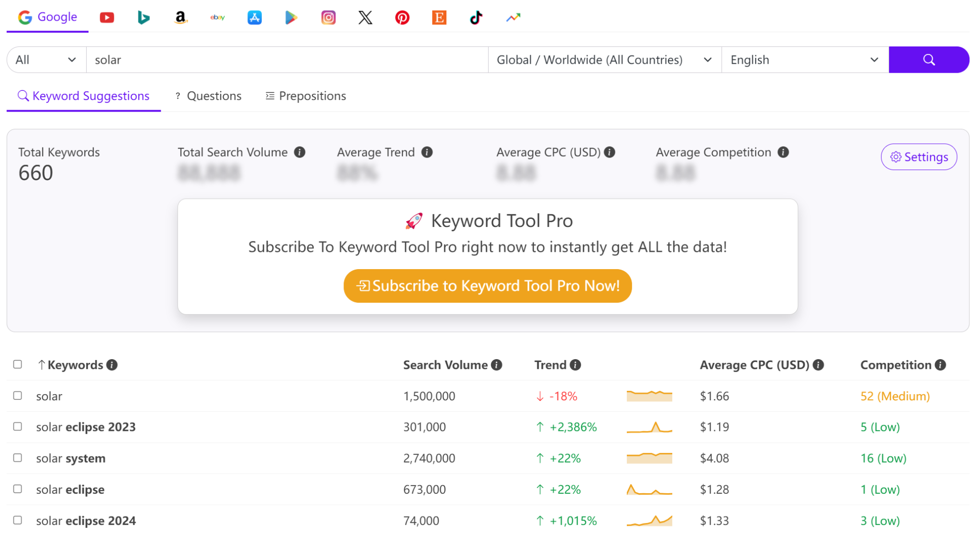Click the -18% trend value
The image size is (980, 533).
point(563,396)
